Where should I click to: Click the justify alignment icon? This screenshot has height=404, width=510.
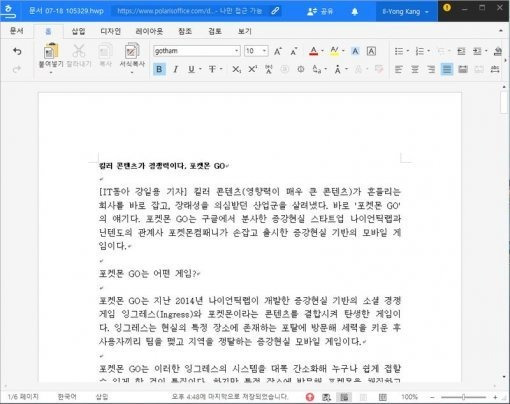[x=447, y=69]
